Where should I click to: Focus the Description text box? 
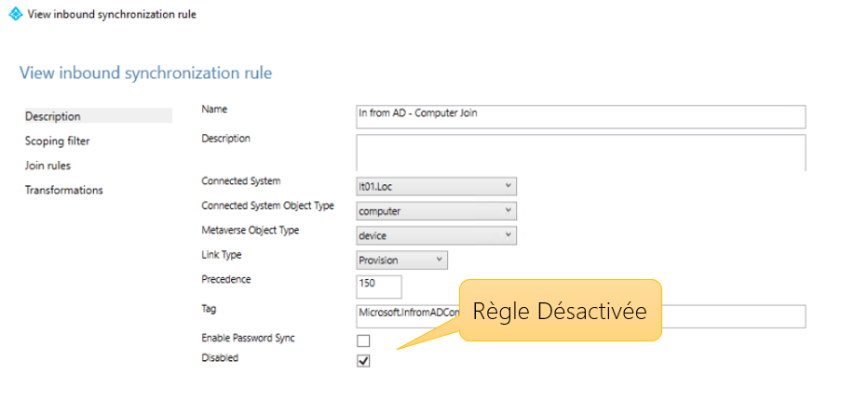point(580,152)
